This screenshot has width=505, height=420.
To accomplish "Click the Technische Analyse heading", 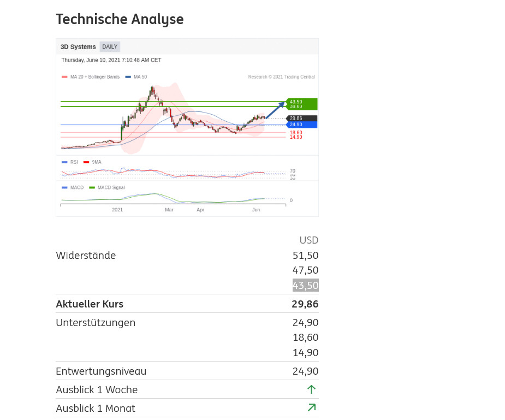I will (x=120, y=19).
